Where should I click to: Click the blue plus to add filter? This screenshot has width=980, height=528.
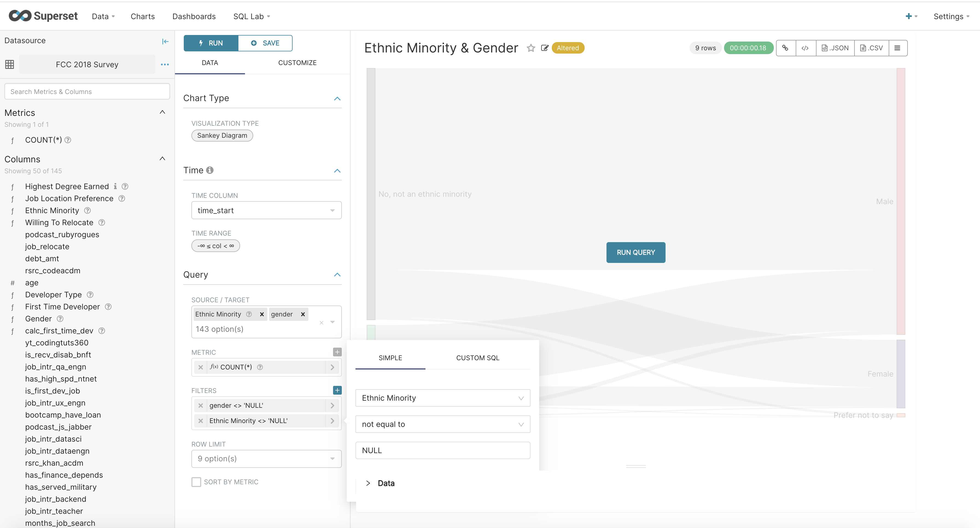[x=337, y=390]
